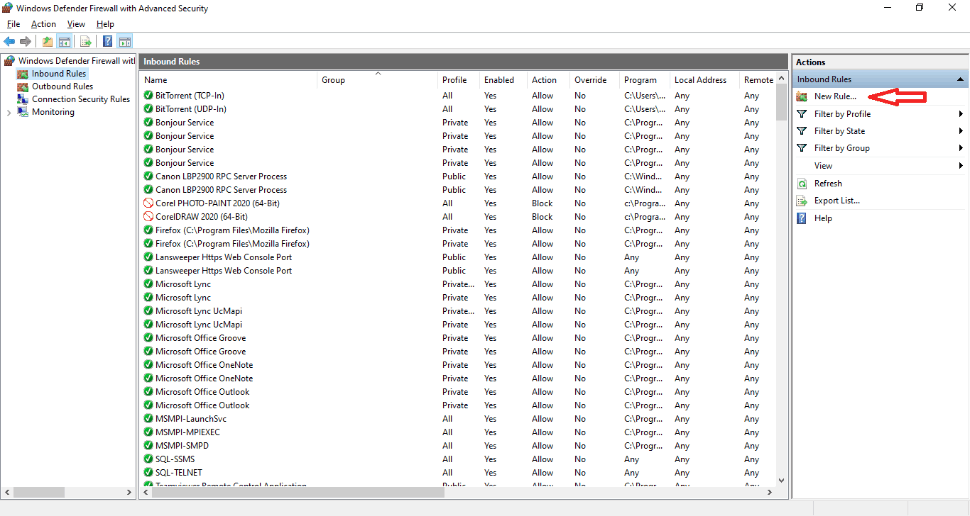Open the File menu

(x=14, y=24)
